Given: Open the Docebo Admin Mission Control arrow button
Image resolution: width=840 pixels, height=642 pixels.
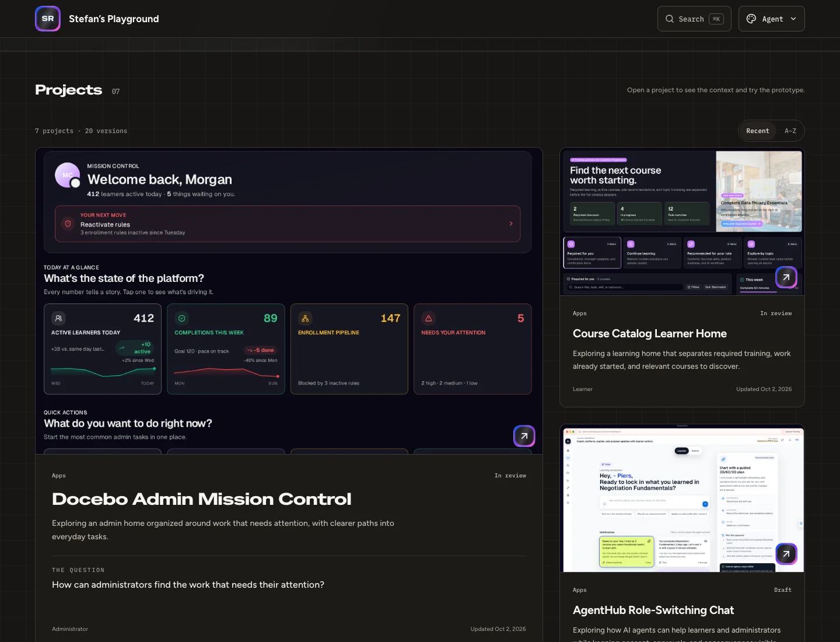Looking at the screenshot, I should 524,436.
